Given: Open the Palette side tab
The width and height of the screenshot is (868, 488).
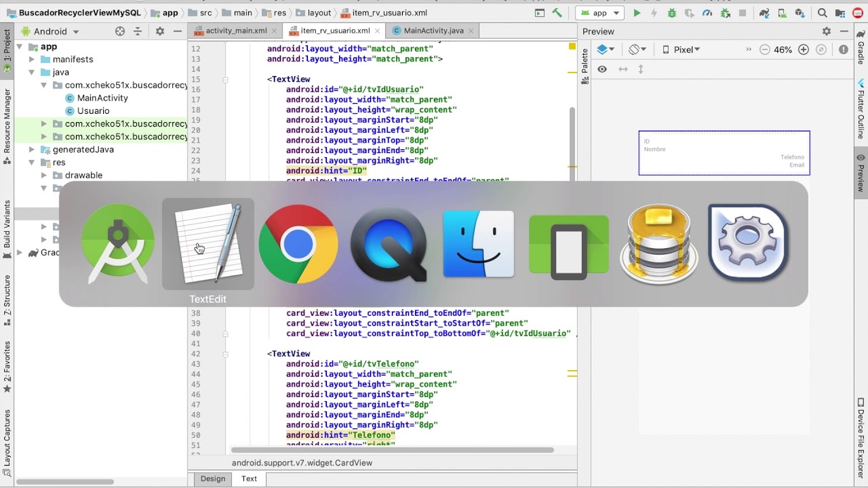Looking at the screenshot, I should tap(585, 66).
